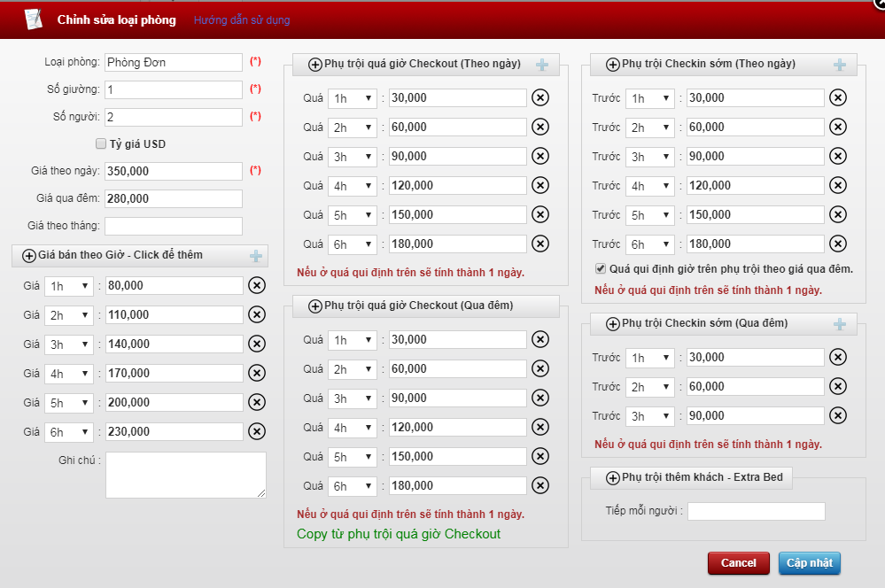This screenshot has width=885, height=588.
Task: Remove the 110,000 hourly price row
Action: pyautogui.click(x=257, y=315)
